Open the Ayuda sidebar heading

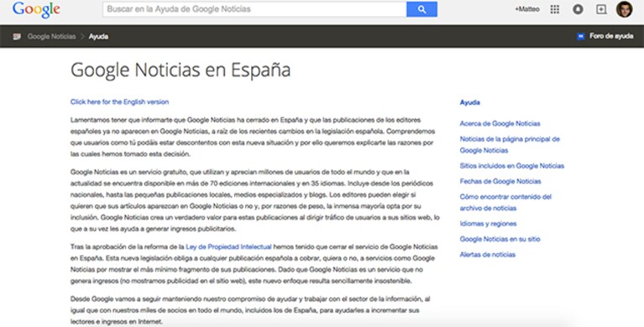(470, 102)
